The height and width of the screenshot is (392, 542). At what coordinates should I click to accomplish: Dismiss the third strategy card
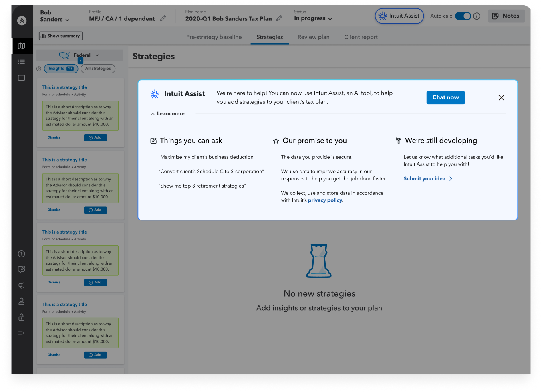click(54, 283)
